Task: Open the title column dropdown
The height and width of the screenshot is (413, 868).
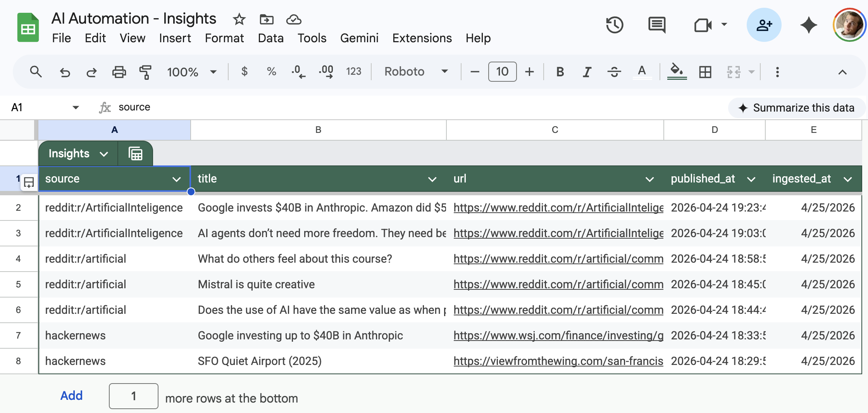Action: tap(432, 179)
